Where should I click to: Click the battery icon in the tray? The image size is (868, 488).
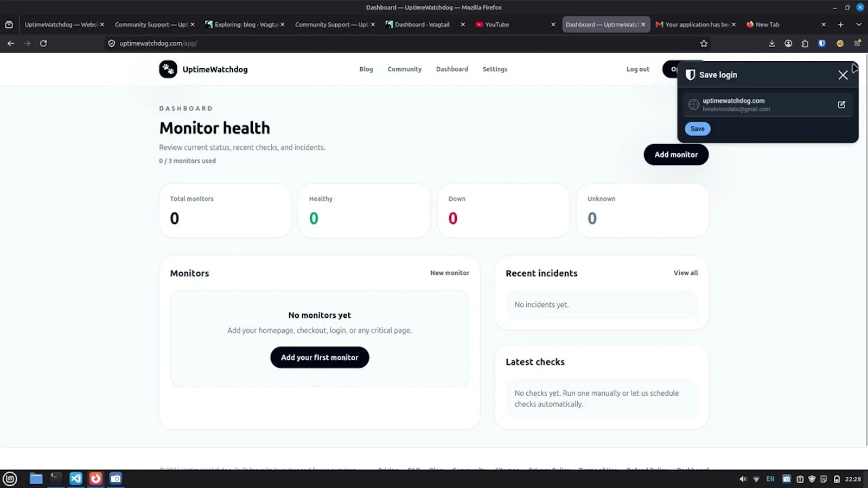[837, 479]
